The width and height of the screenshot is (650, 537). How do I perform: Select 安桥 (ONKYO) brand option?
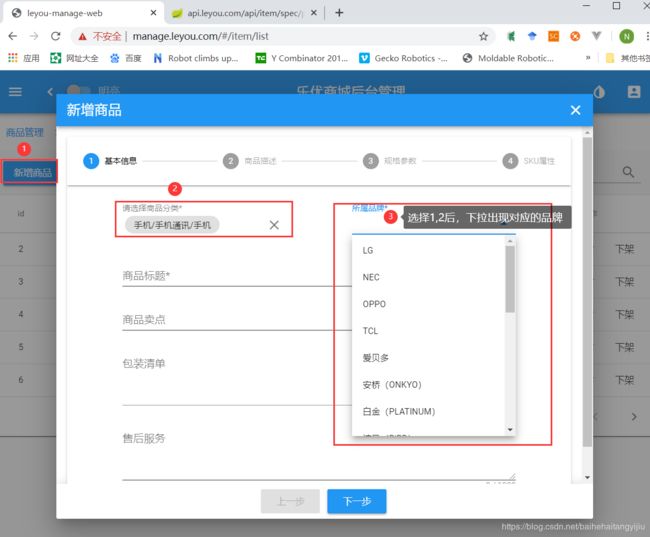428,385
